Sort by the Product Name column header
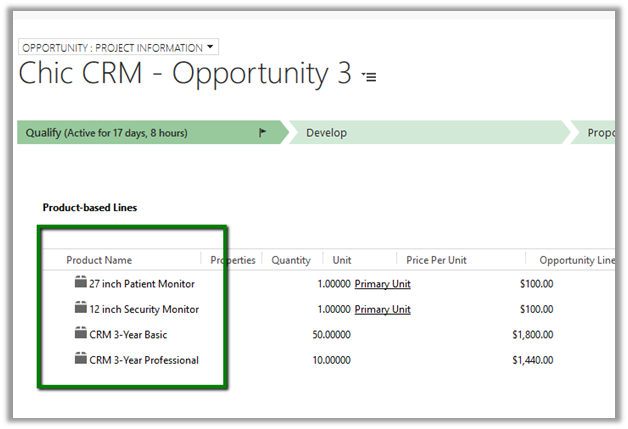Image resolution: width=628 pixels, height=429 pixels. point(99,260)
